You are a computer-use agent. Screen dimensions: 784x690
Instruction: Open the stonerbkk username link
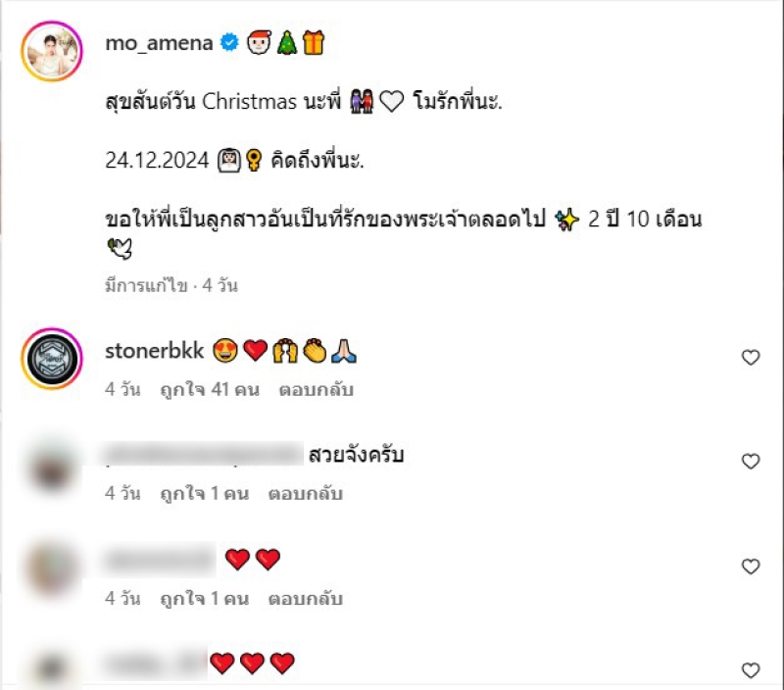click(155, 351)
